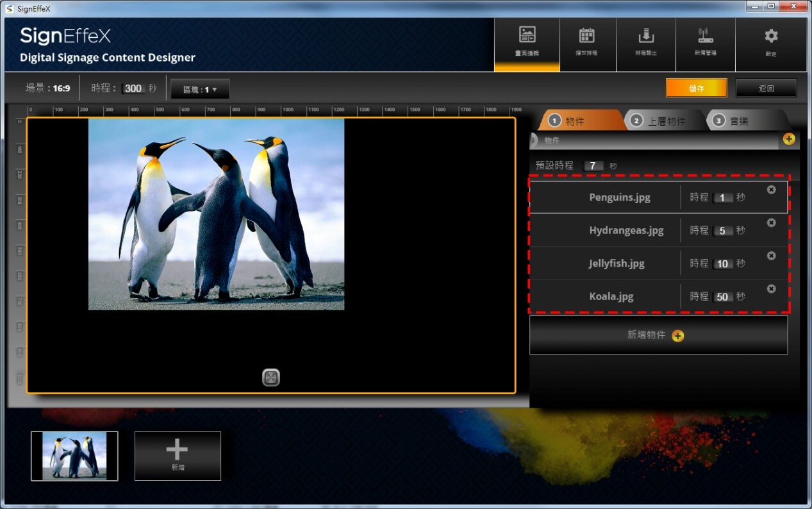Open the 播放排程 calendar schedule icon
This screenshot has height=509, width=812.
(586, 42)
